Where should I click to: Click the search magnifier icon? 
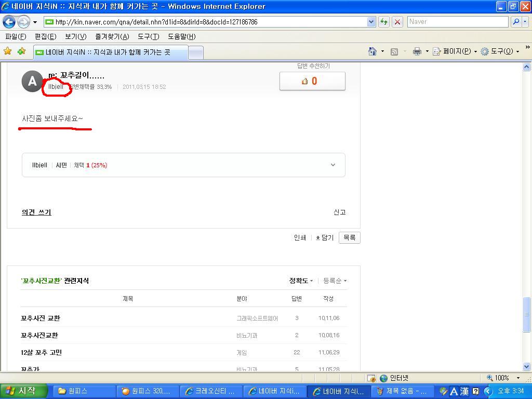pos(516,22)
